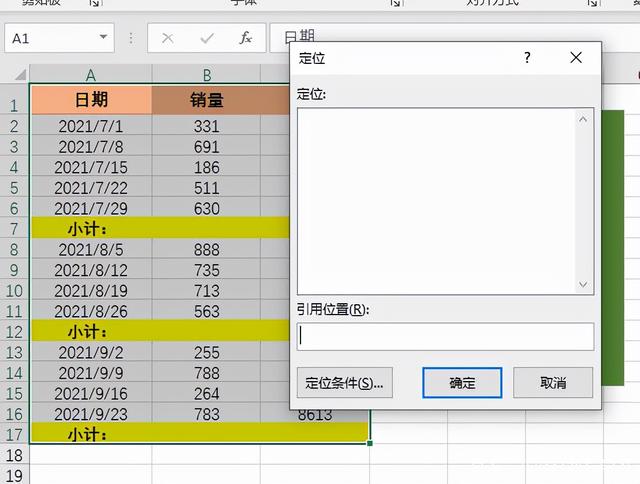This screenshot has width=640, height=484.
Task: Click cell with date 2021/7/8
Action: (x=91, y=147)
